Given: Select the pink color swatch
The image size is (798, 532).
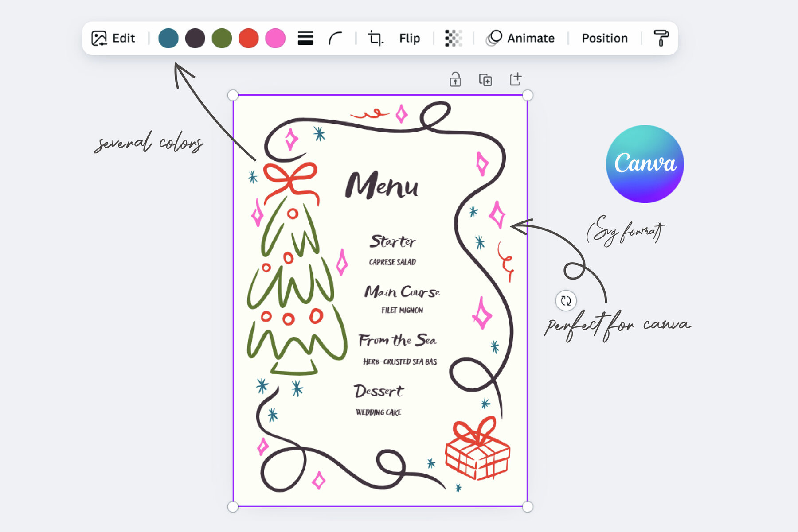Looking at the screenshot, I should 274,38.
